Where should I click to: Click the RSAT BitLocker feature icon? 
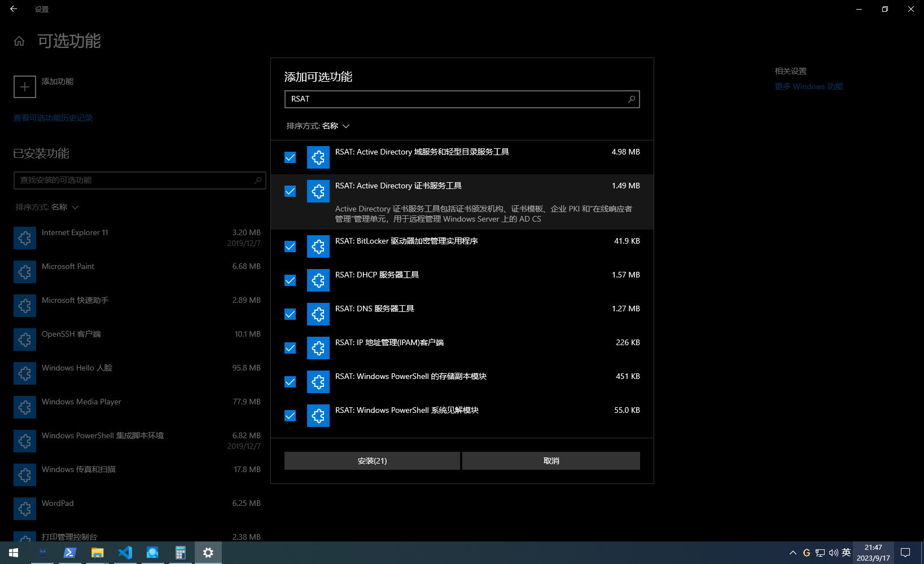318,246
